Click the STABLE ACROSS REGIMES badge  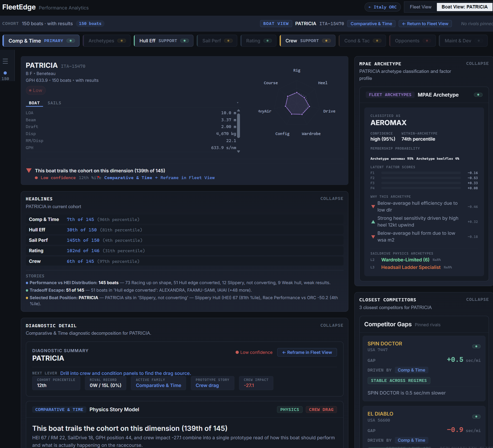[399, 380]
